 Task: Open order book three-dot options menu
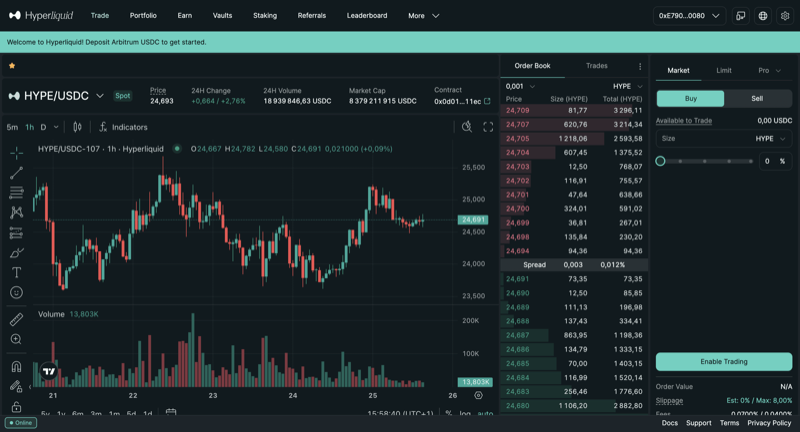pyautogui.click(x=640, y=66)
